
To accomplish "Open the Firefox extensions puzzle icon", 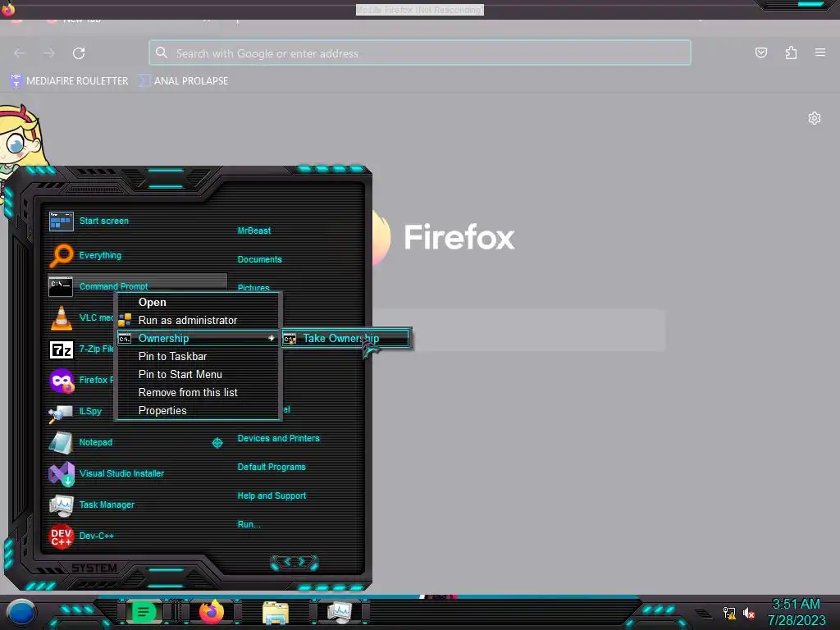I will coord(791,52).
